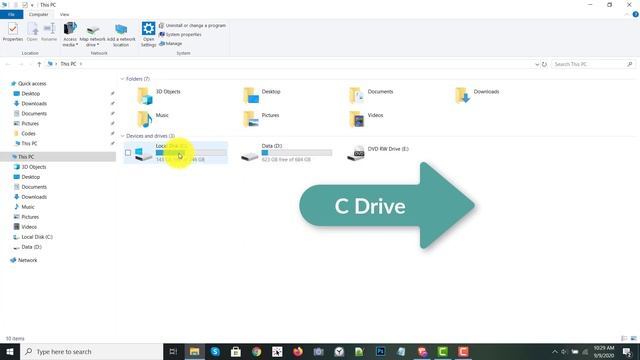Click the Open Settings gear icon
This screenshot has height=360, width=640.
pyautogui.click(x=149, y=34)
